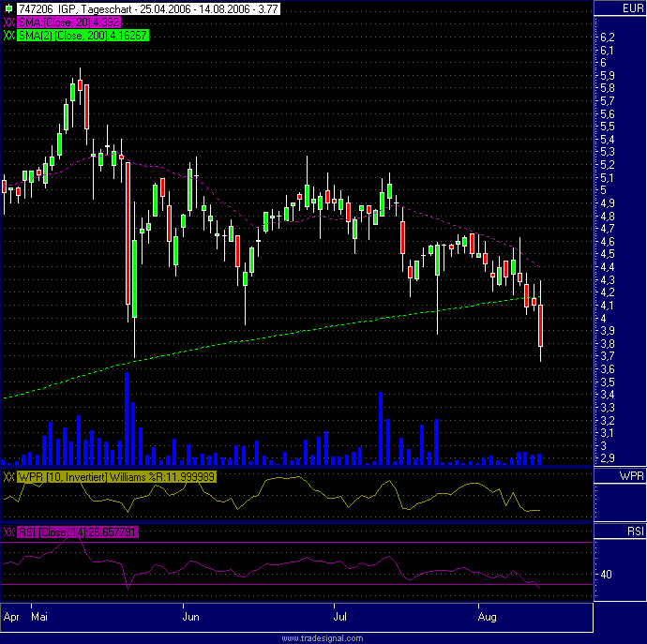Click the '2,9' price axis label
This screenshot has width=647, height=644.
[608, 458]
